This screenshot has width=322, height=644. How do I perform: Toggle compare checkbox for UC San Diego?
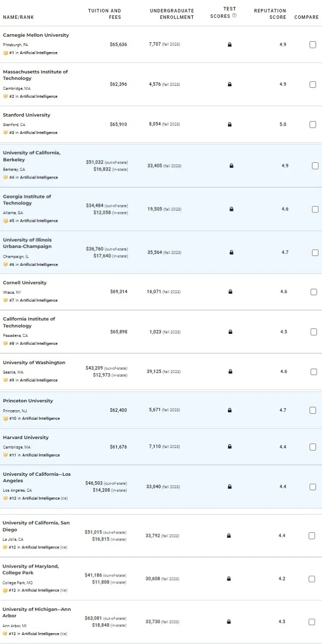pos(312,536)
